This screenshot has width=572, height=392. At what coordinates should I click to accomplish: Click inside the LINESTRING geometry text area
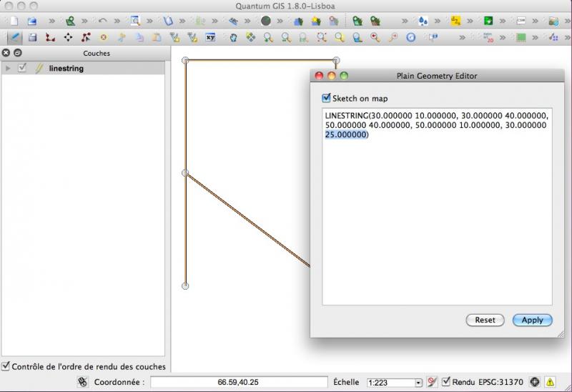pyautogui.click(x=436, y=215)
